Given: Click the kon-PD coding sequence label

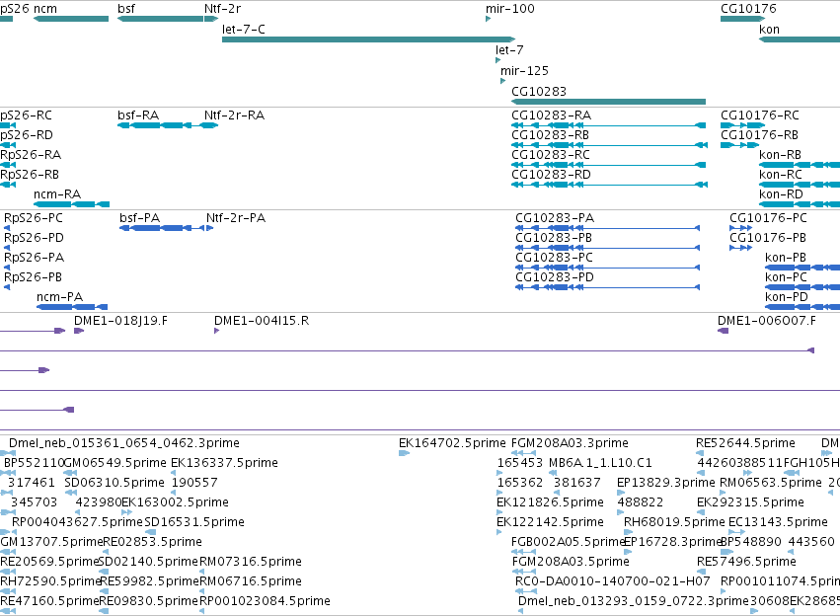Looking at the screenshot, I should click(x=787, y=297).
